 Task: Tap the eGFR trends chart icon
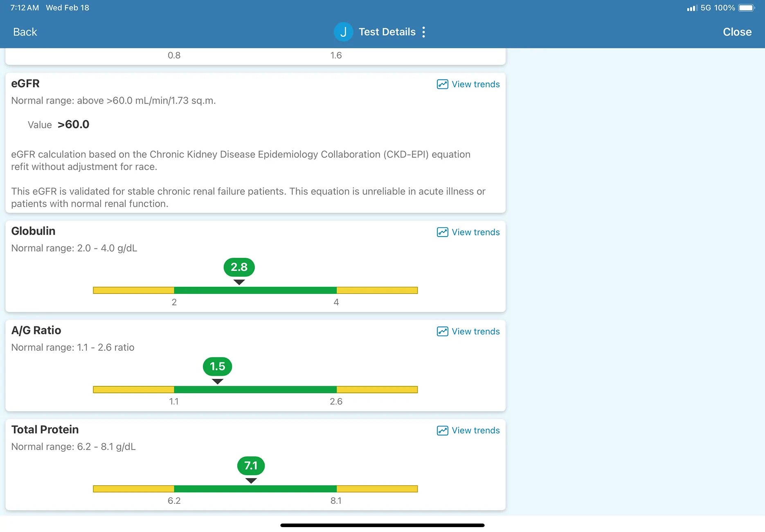pyautogui.click(x=442, y=84)
